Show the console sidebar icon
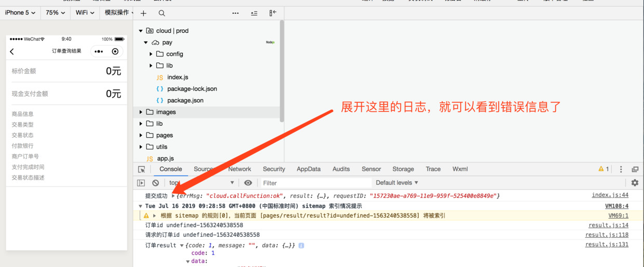 [x=141, y=183]
